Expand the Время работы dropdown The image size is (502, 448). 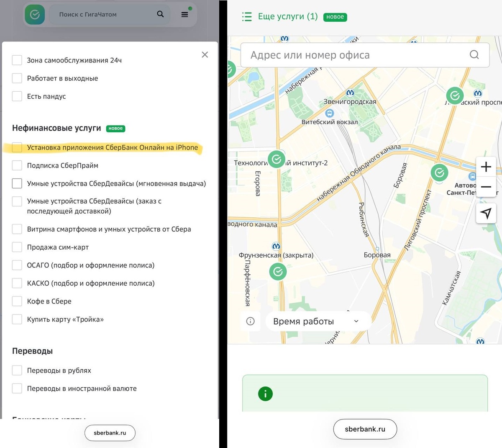pyautogui.click(x=317, y=321)
